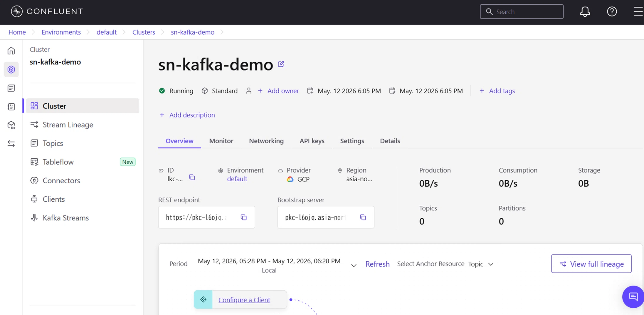Click the Consumption 0B/s value

pos(508,183)
